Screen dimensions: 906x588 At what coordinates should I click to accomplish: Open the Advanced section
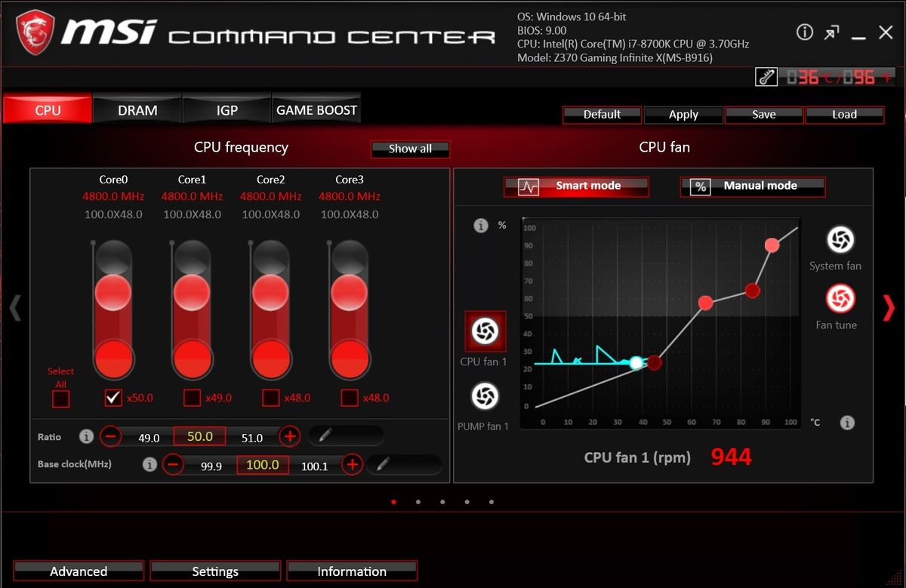[79, 571]
